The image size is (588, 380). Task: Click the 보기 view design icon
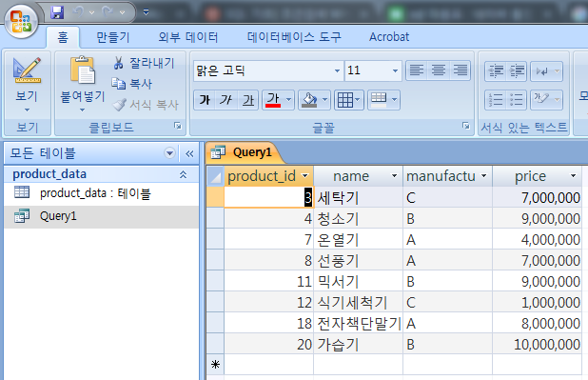coord(27,70)
